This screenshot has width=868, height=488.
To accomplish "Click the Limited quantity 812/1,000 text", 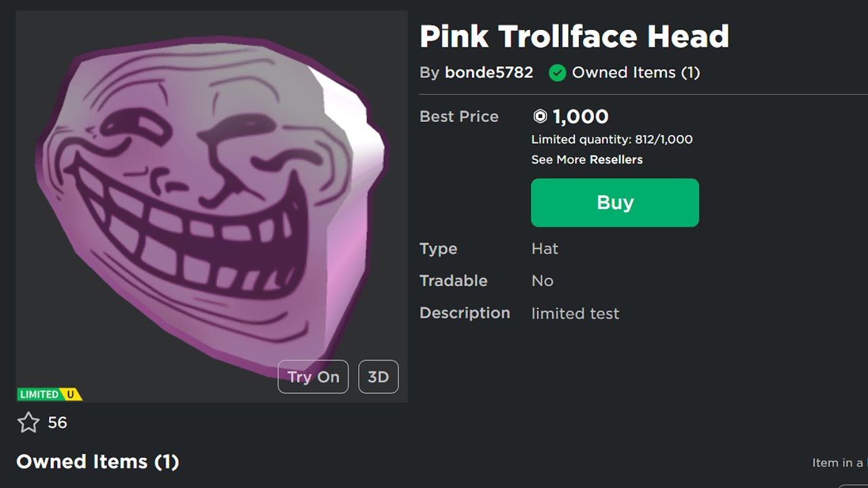I will pos(612,140).
